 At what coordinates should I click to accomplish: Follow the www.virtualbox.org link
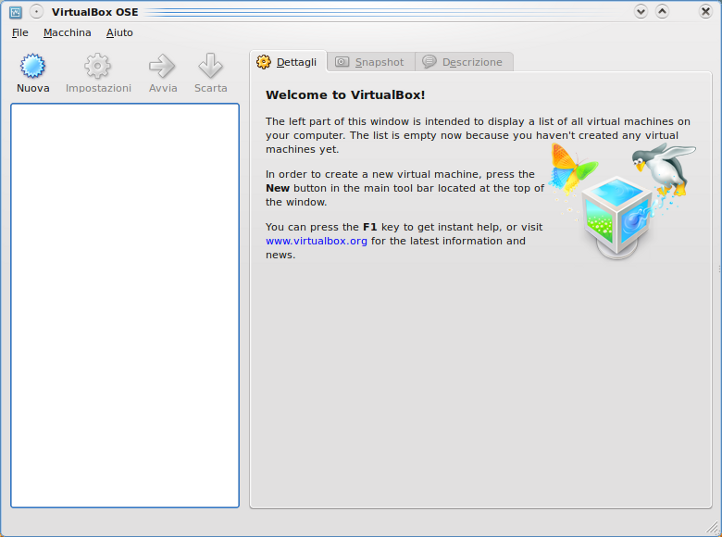pyautogui.click(x=316, y=241)
